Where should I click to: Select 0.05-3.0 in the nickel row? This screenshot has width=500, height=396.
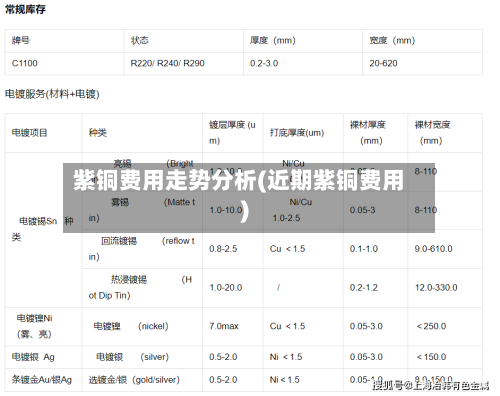pos(366,326)
